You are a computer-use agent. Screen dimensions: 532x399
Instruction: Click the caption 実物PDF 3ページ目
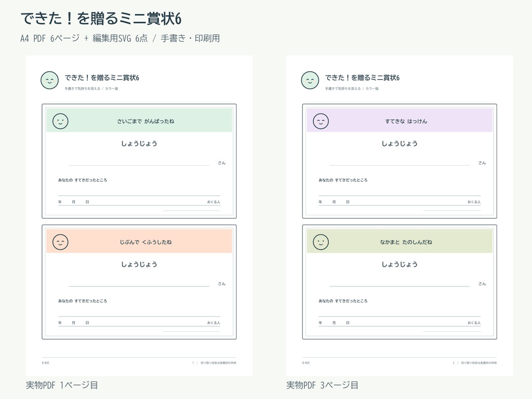pyautogui.click(x=322, y=385)
